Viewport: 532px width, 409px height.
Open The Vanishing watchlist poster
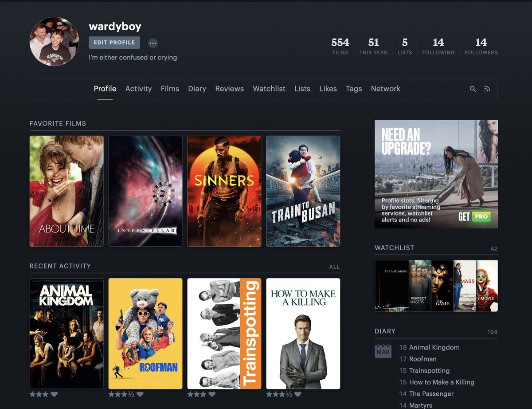click(x=391, y=286)
